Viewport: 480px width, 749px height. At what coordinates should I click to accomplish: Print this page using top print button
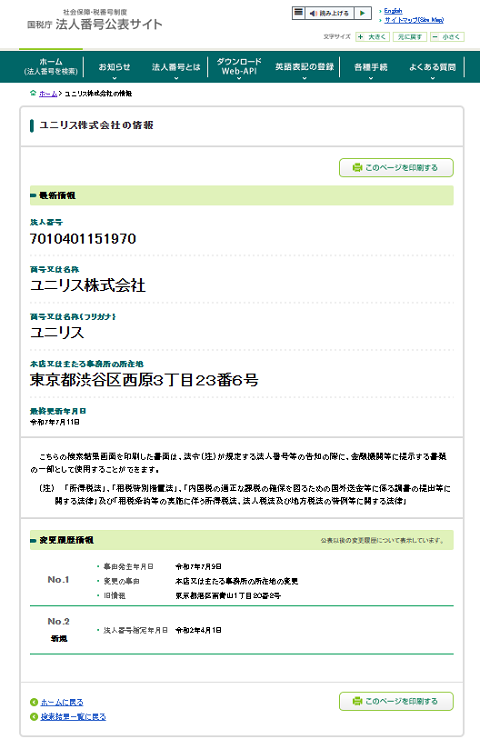click(x=396, y=168)
